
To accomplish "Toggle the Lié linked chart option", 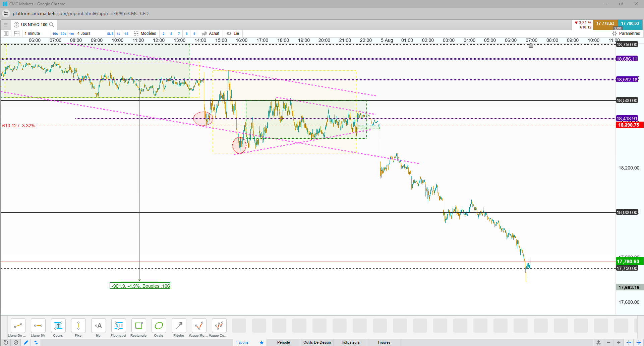I will point(233,33).
